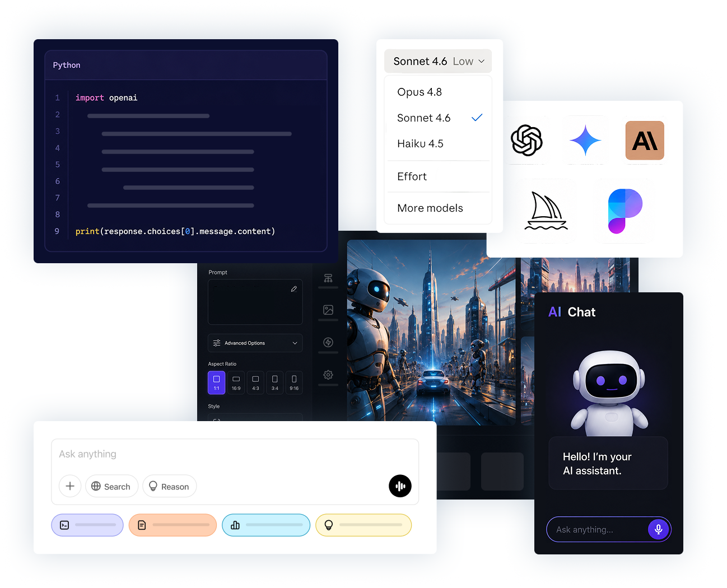Screen dimensions: 727x588
Task: Open the settings gear in generator sidebar
Action: pyautogui.click(x=328, y=375)
